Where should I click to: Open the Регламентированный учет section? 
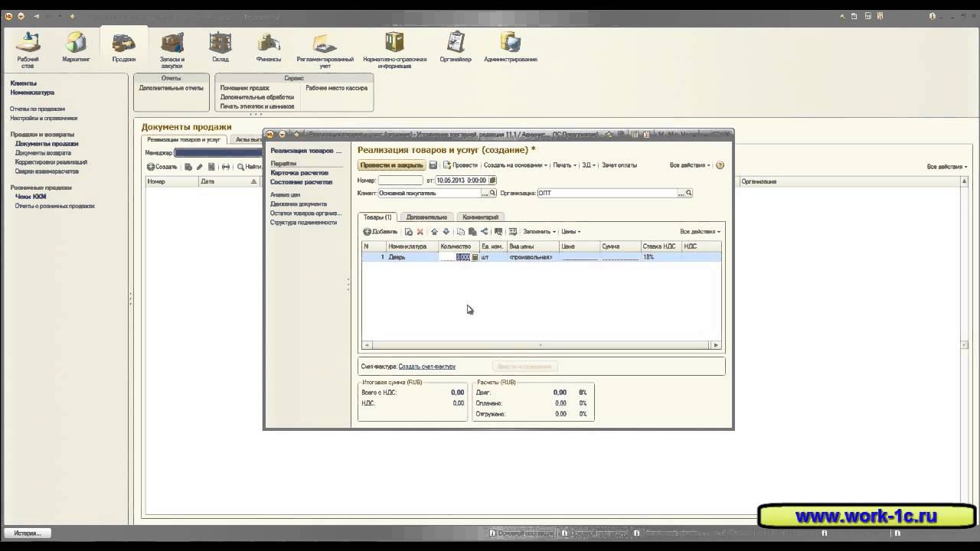[x=325, y=50]
